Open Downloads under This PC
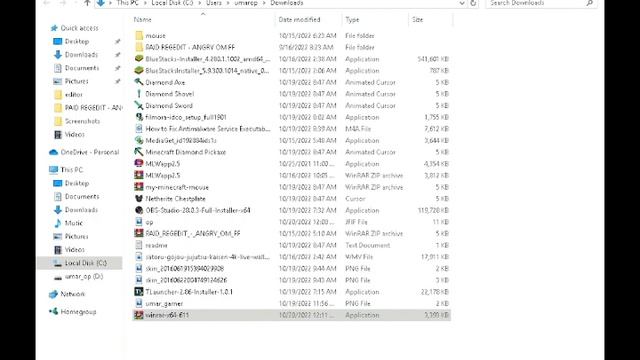 point(81,210)
